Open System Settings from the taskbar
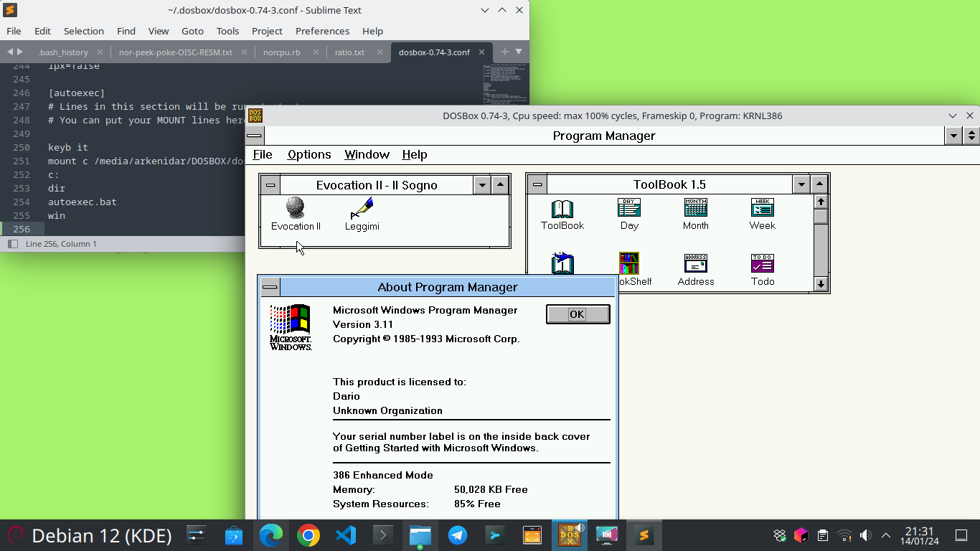Viewport: 980px width, 551px height. pos(197,535)
